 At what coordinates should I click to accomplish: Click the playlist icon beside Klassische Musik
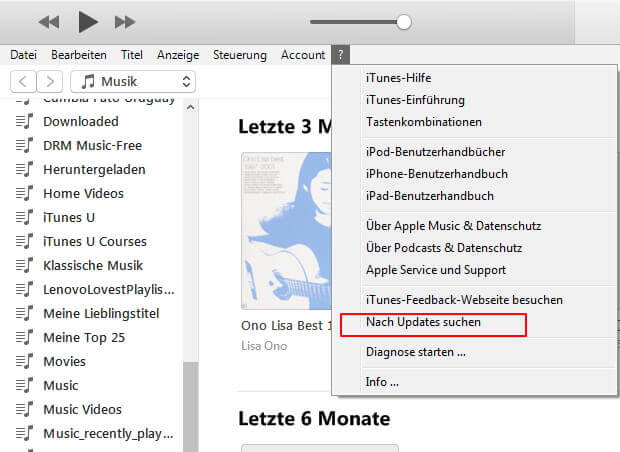click(25, 265)
